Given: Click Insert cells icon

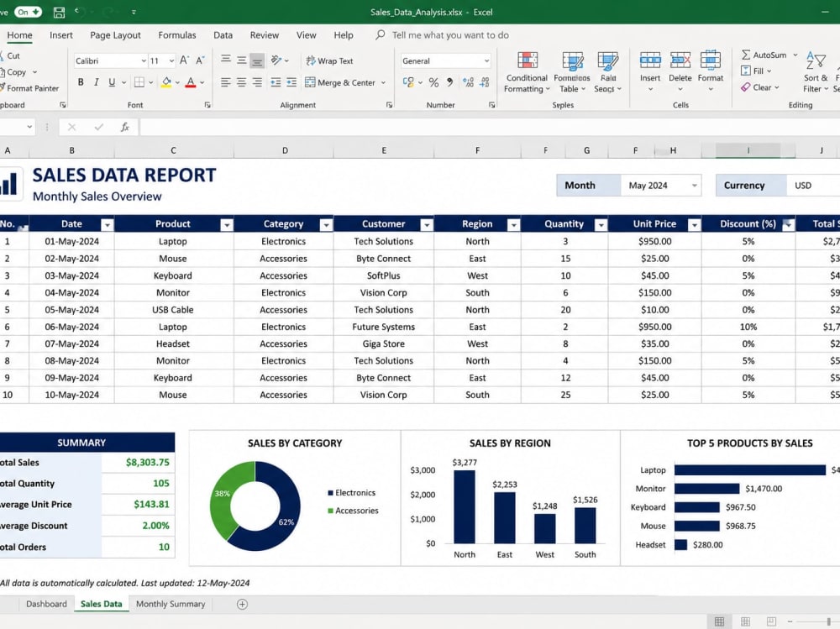Looking at the screenshot, I should point(650,60).
